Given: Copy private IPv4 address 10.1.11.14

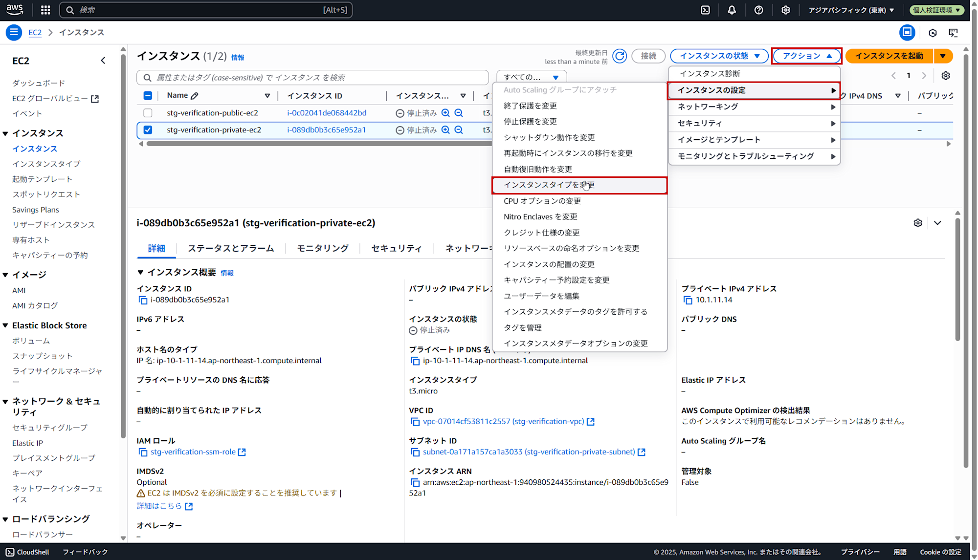Looking at the screenshot, I should click(x=688, y=300).
